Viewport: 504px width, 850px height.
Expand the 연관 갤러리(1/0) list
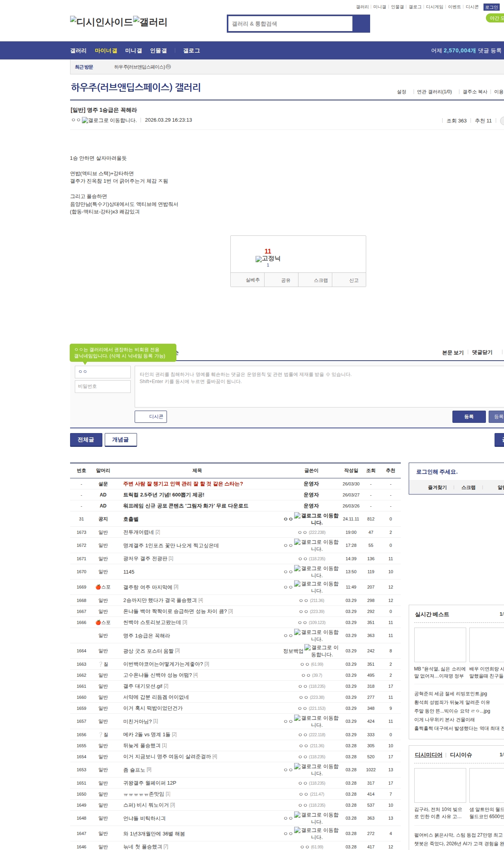point(434,92)
